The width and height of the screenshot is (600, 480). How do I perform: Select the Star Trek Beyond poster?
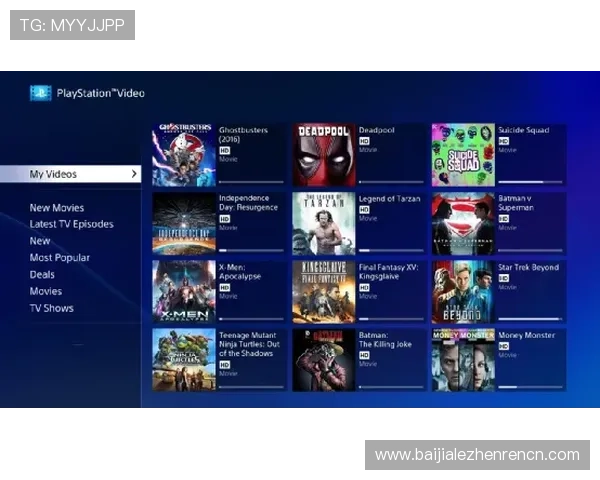463,292
